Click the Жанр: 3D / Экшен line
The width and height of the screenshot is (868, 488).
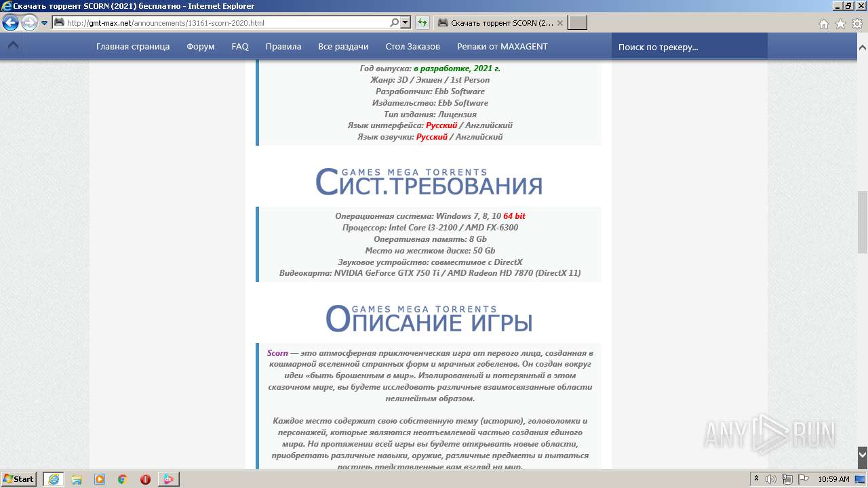tap(430, 80)
